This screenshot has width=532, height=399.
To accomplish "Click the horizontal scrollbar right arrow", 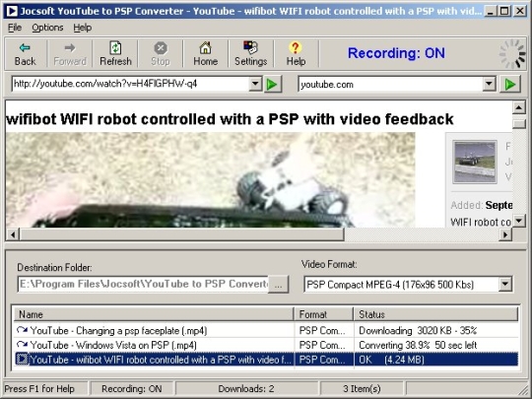I will pyautogui.click(x=505, y=234).
